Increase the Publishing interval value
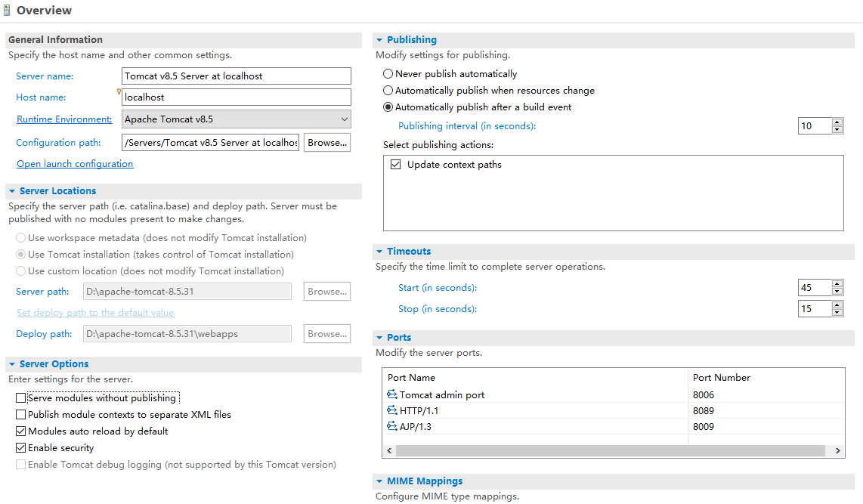863x504 pixels. [x=837, y=122]
